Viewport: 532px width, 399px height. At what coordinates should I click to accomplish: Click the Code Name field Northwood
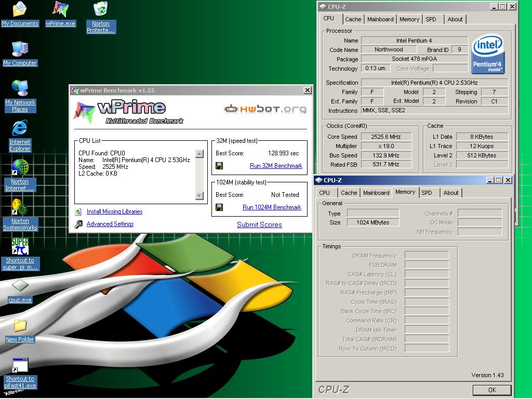(389, 49)
